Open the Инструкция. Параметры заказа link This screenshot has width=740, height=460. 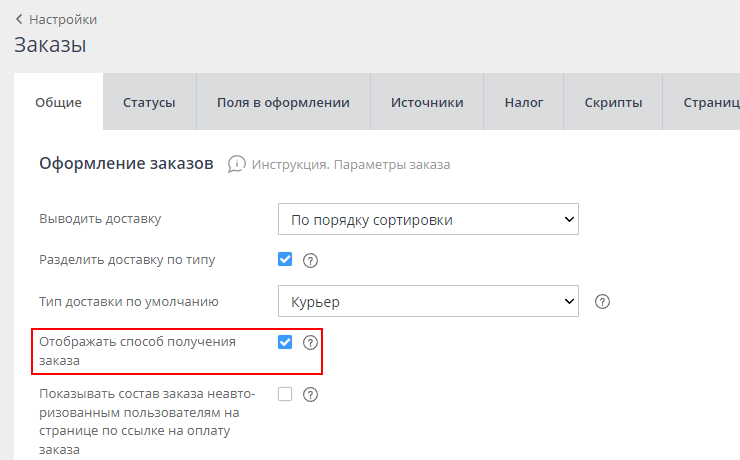click(351, 164)
